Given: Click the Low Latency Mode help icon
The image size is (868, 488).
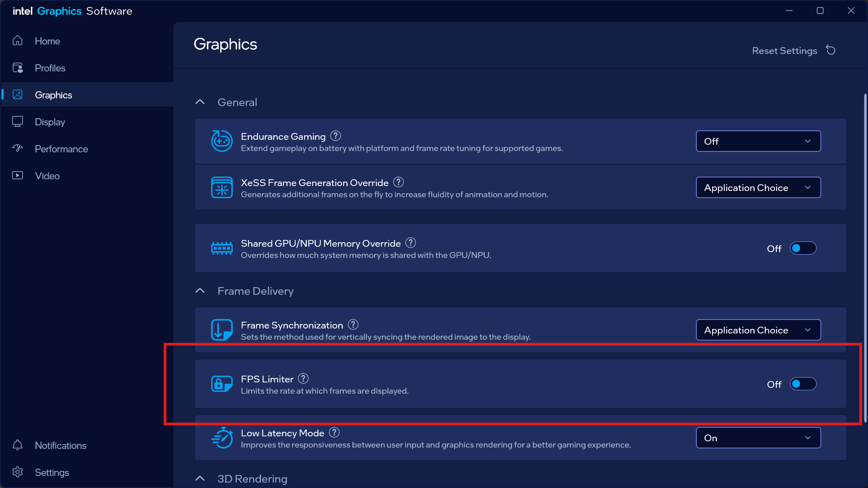Looking at the screenshot, I should point(334,432).
